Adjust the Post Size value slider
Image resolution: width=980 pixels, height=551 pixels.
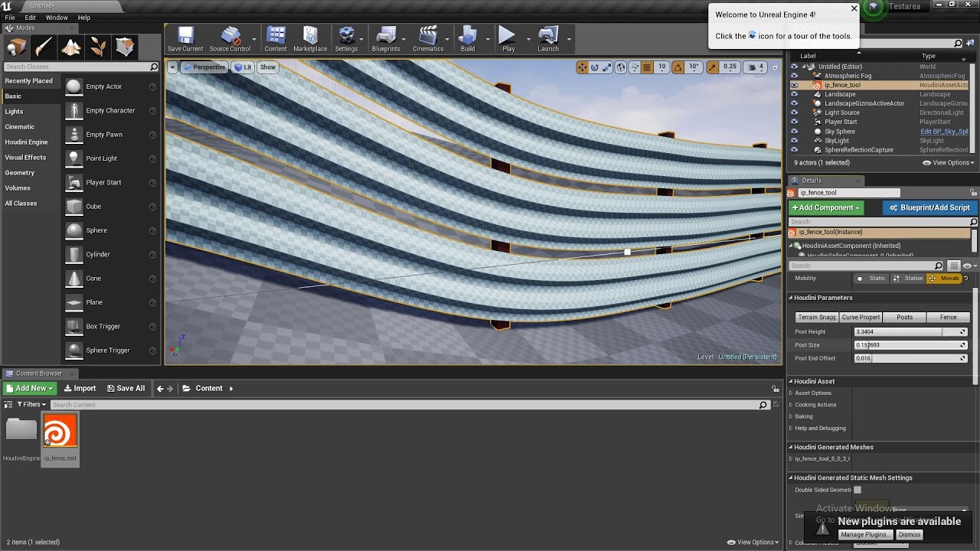pos(911,345)
